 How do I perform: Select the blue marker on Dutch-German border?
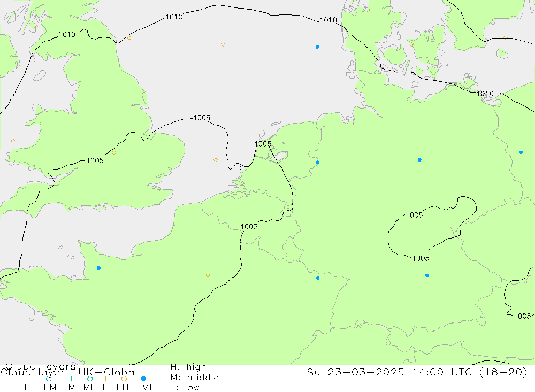[317, 163]
